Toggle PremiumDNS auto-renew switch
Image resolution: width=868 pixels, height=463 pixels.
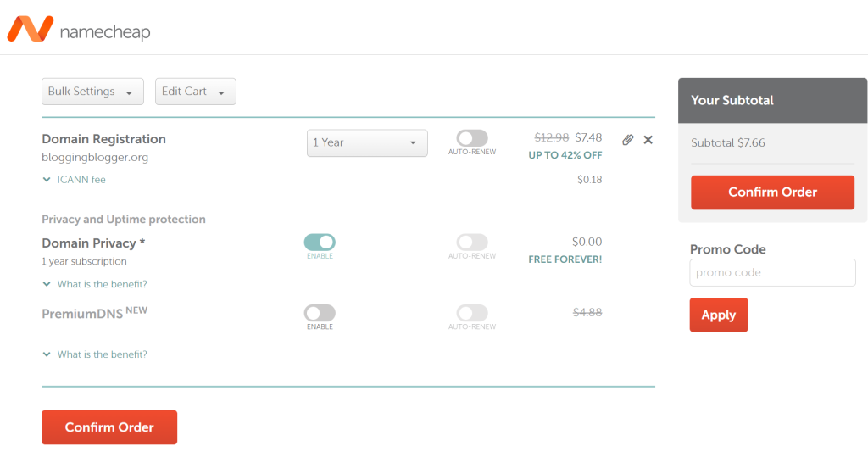click(x=472, y=313)
